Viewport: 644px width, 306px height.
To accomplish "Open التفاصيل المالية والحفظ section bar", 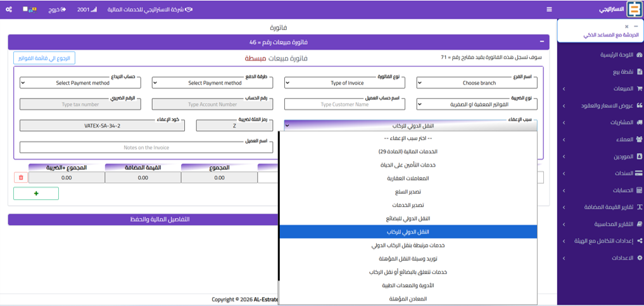I will (x=143, y=219).
